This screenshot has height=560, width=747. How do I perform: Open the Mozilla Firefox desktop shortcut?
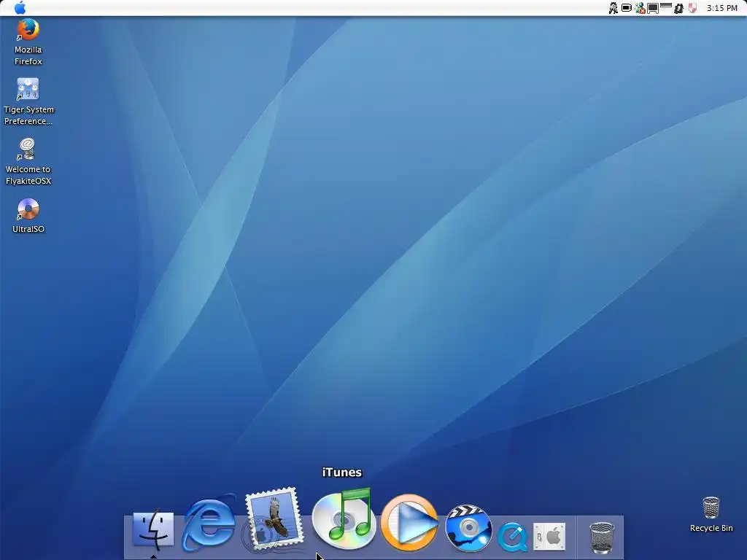(x=28, y=30)
